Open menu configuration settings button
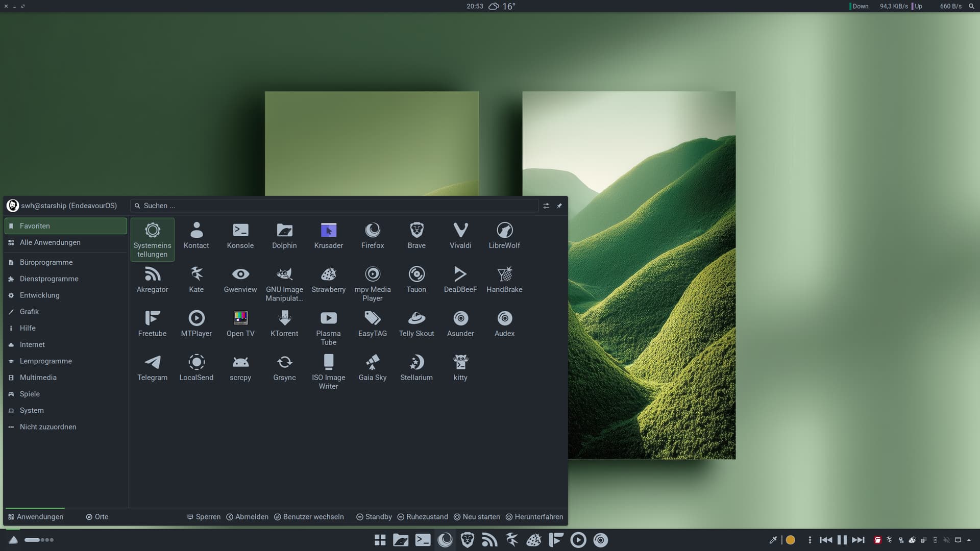Viewport: 980px width, 551px height. click(x=546, y=206)
